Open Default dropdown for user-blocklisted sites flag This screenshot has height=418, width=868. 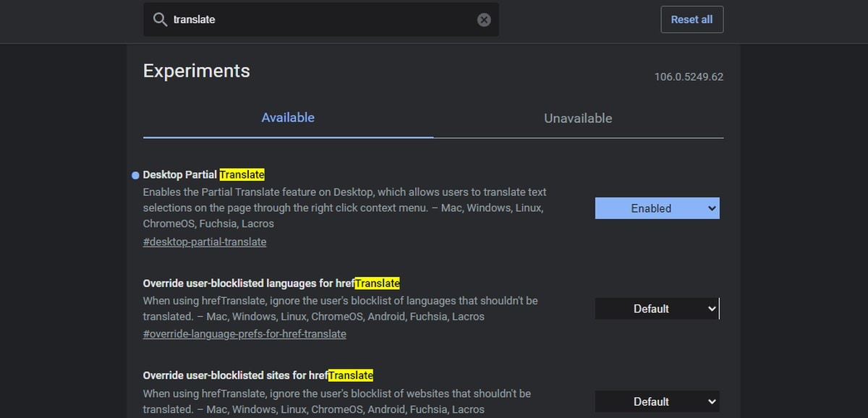(657, 401)
